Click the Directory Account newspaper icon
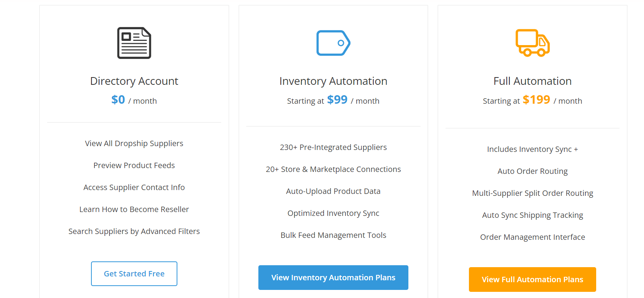This screenshot has height=298, width=644. pos(134,43)
